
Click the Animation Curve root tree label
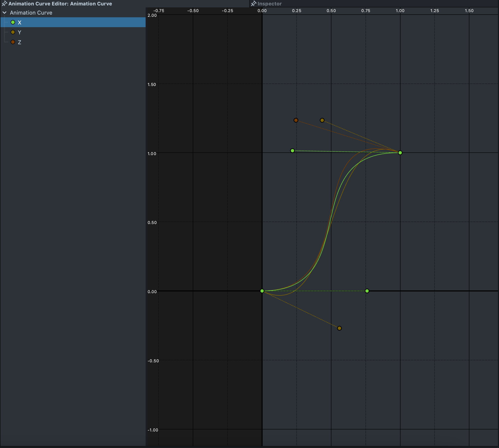click(x=31, y=13)
